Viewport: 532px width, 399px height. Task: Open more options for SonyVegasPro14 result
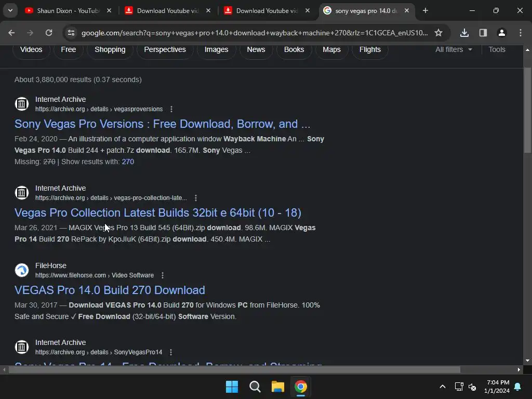171,353
